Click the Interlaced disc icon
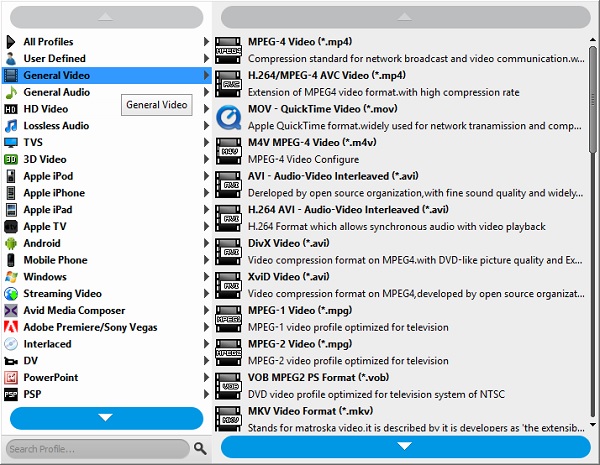Viewport: 600px width, 465px height. [x=11, y=344]
